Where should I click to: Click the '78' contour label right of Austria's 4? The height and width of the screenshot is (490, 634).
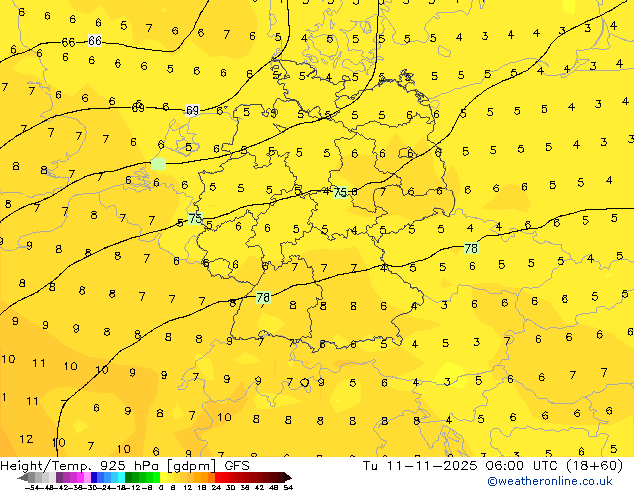tap(471, 248)
